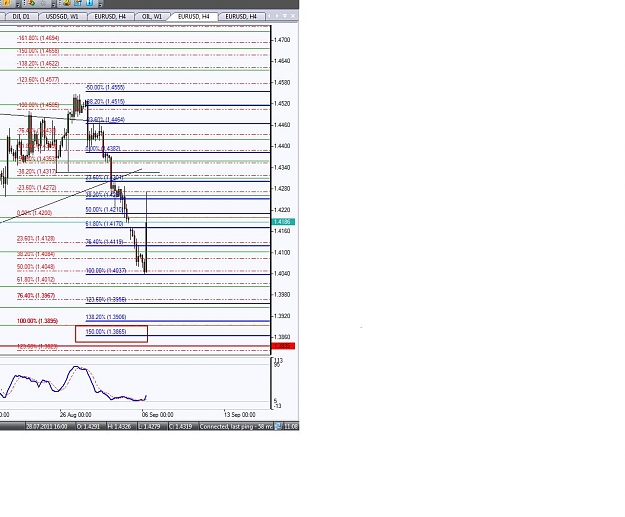625x517 pixels.
Task: Click the 1.3980 price axis label
Action: click(x=282, y=295)
